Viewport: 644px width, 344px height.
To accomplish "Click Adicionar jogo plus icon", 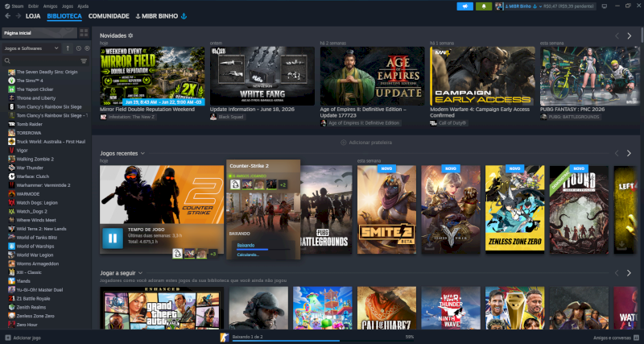I will (x=8, y=338).
